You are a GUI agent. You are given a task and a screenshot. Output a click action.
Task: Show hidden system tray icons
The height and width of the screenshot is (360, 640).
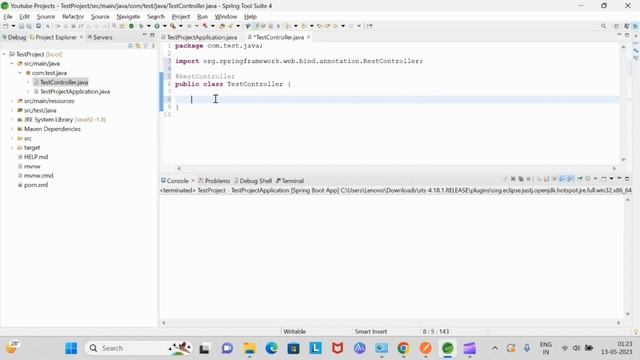(495, 348)
